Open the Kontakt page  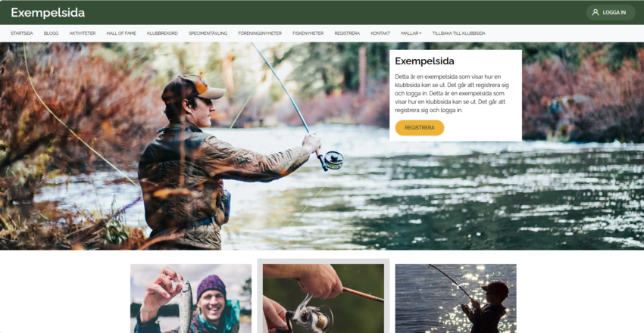pyautogui.click(x=380, y=33)
